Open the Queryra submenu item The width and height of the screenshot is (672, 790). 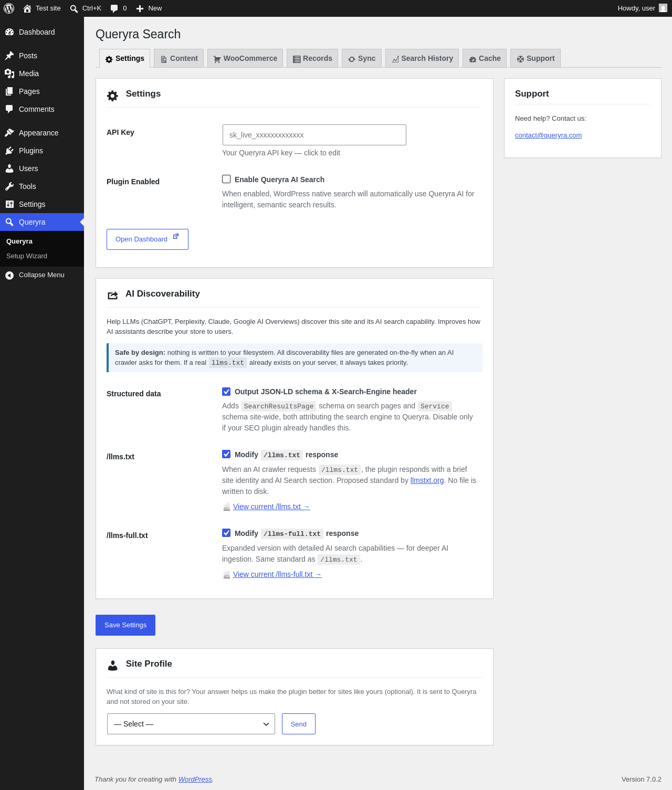(19, 241)
